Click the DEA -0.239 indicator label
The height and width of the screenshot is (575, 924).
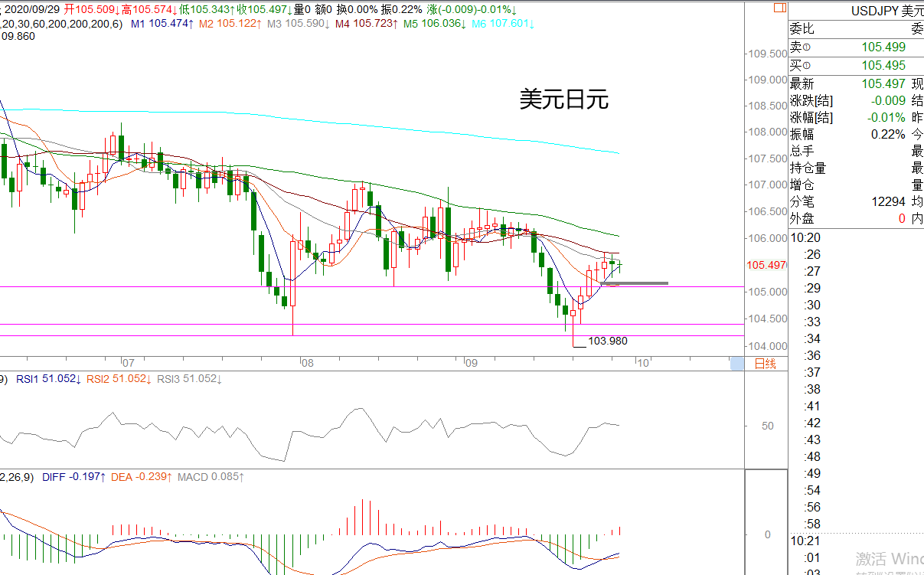coord(142,476)
